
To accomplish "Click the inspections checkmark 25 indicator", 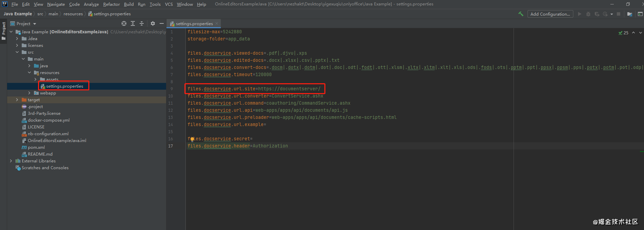I will [x=623, y=33].
